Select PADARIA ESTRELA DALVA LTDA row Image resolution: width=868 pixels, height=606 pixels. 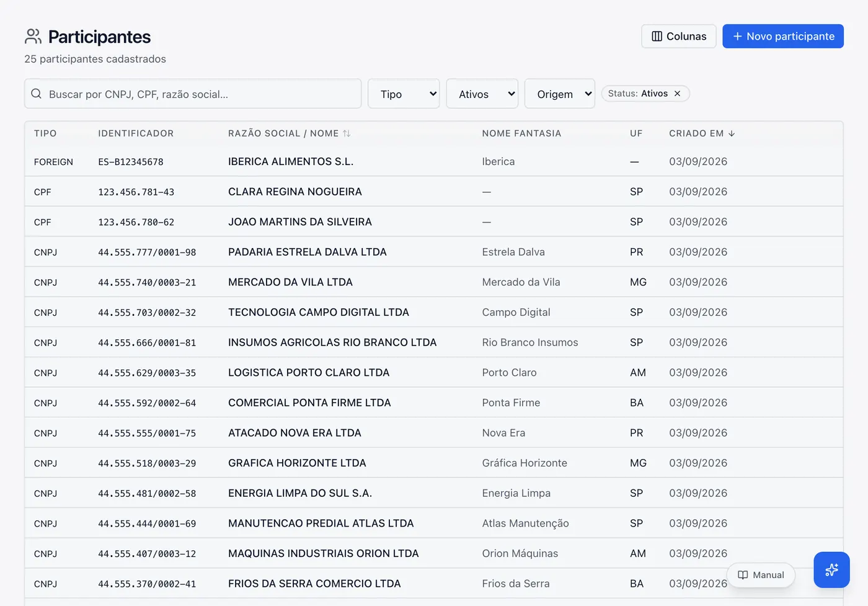coord(434,252)
